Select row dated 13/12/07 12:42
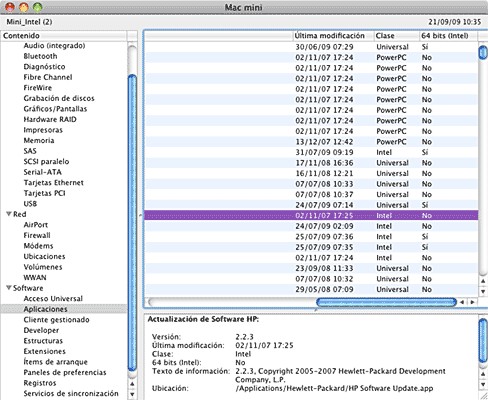Screen dimensions: 488x400 click(311, 142)
